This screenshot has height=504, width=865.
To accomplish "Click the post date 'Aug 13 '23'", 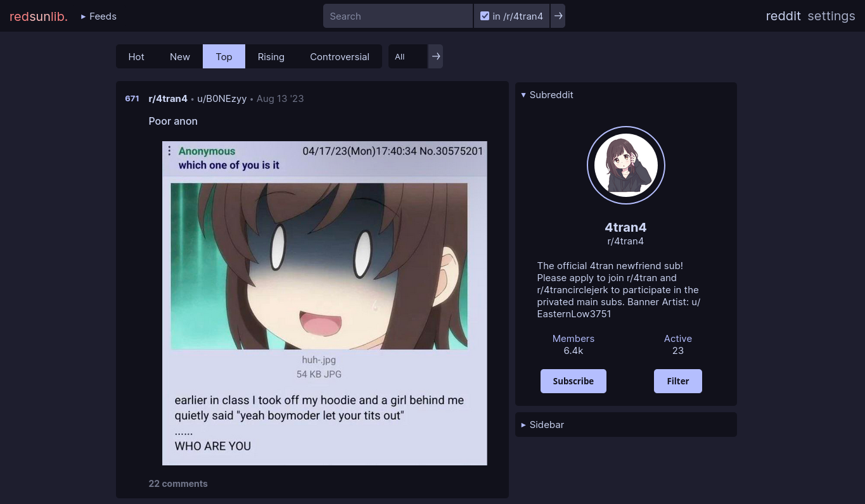I will (280, 99).
